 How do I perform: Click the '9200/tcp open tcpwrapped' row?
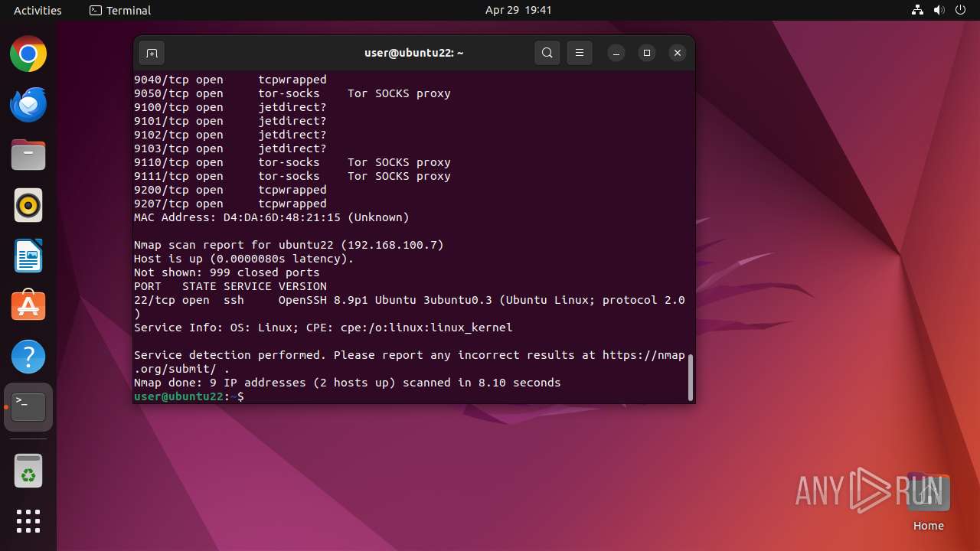230,190
